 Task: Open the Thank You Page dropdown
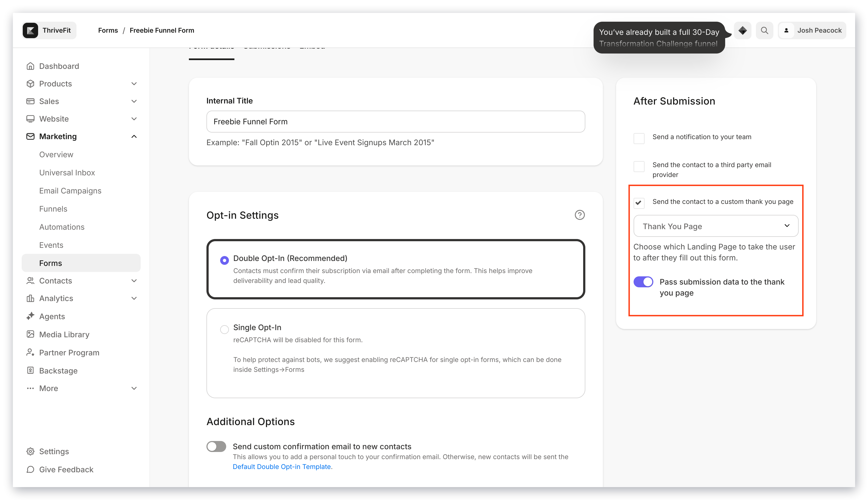(x=716, y=226)
